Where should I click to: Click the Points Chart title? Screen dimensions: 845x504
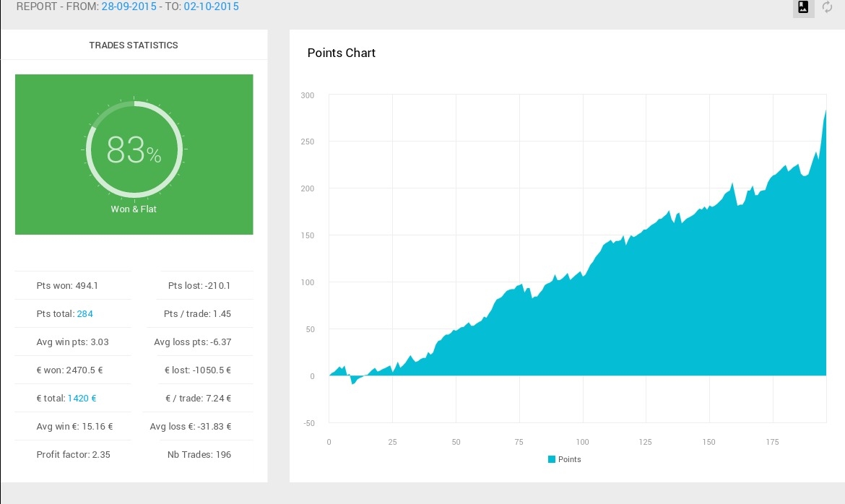(342, 53)
